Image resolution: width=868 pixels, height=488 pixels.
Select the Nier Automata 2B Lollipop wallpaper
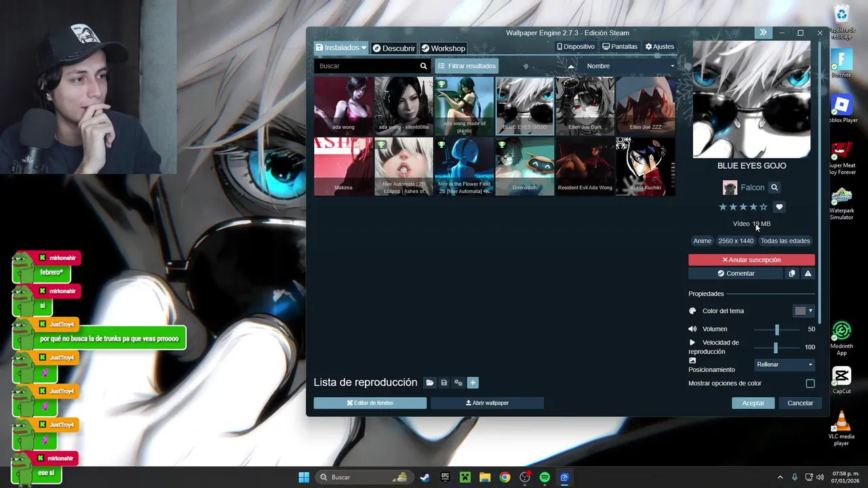[403, 167]
